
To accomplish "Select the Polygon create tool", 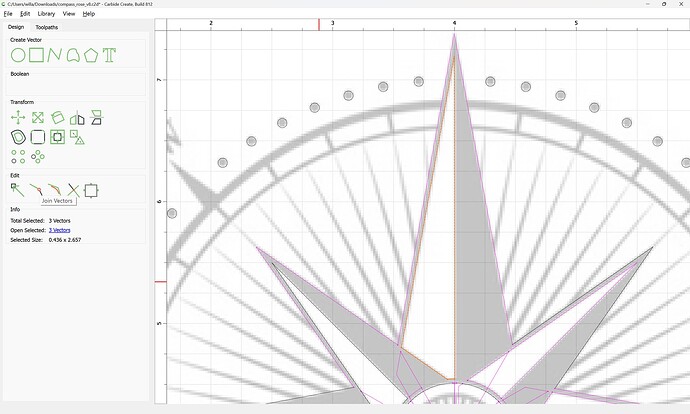I will pos(91,55).
